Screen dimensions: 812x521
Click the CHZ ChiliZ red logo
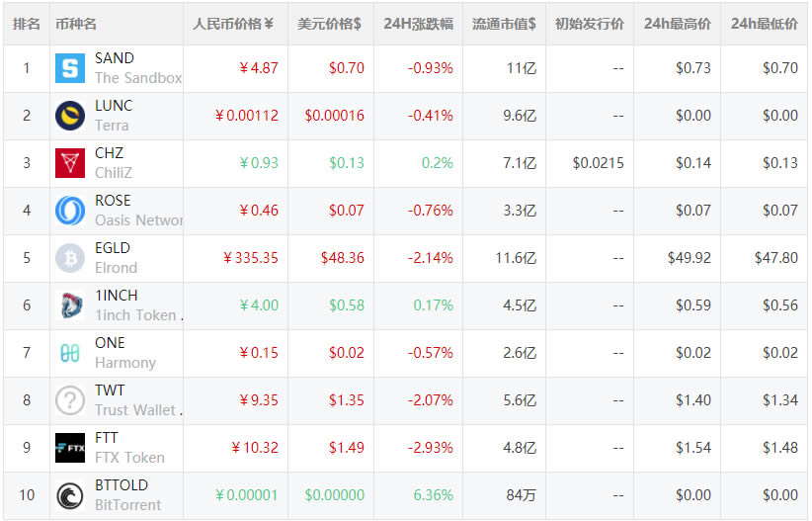[70, 163]
